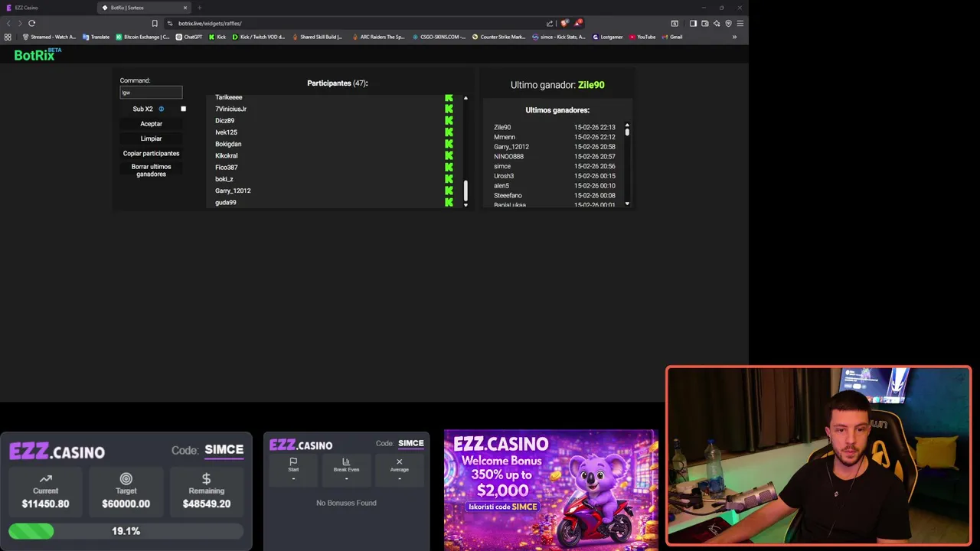Select winner Mmenn in Ultimos ganadores
The width and height of the screenshot is (980, 551).
(x=505, y=137)
